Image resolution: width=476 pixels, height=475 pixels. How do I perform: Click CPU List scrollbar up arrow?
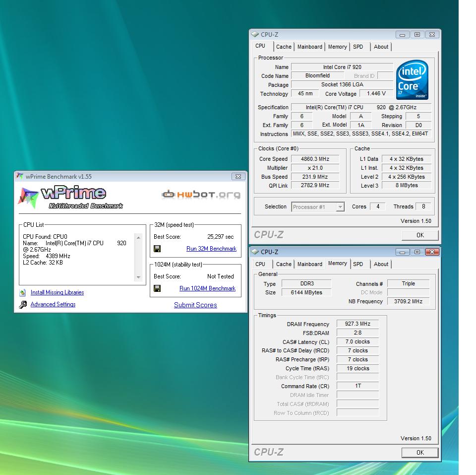click(x=138, y=238)
